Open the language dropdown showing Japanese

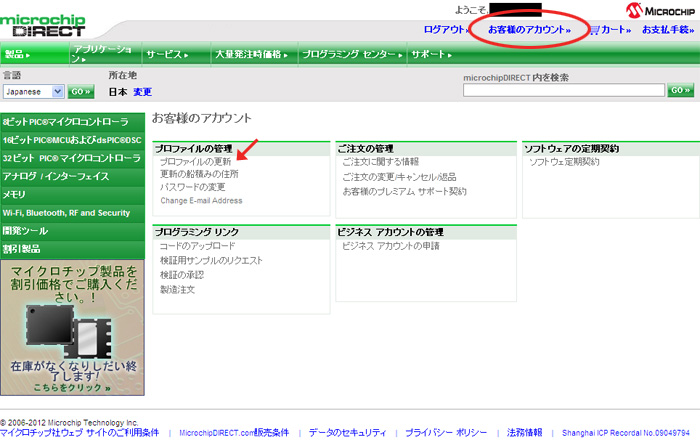point(33,91)
